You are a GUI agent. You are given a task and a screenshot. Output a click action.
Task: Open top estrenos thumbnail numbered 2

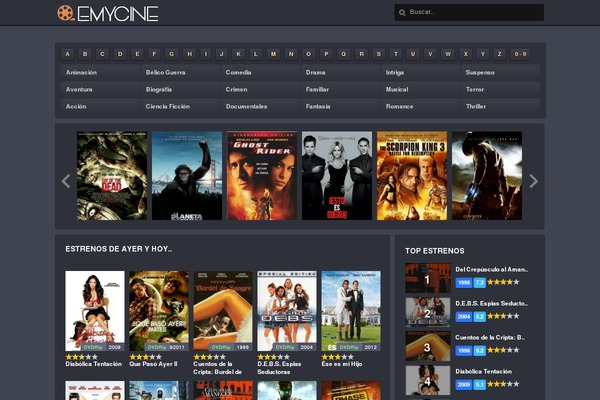coord(428,312)
